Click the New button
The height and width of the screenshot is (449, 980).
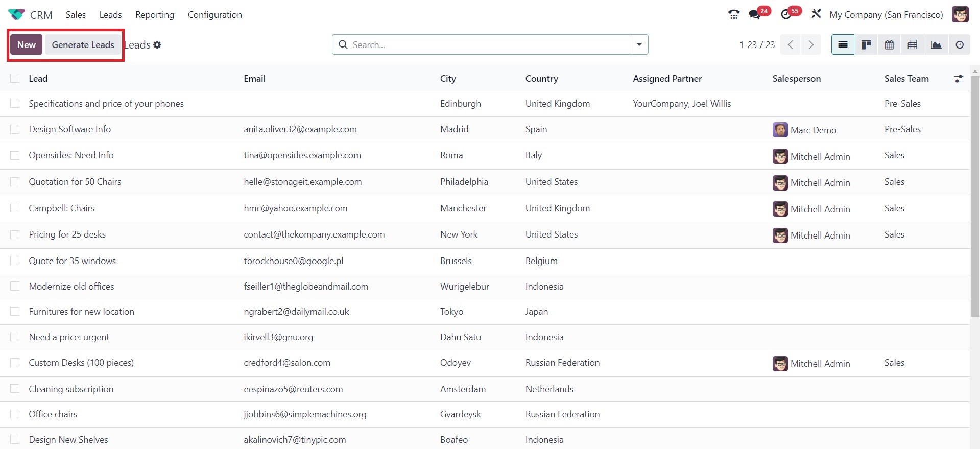(x=27, y=45)
